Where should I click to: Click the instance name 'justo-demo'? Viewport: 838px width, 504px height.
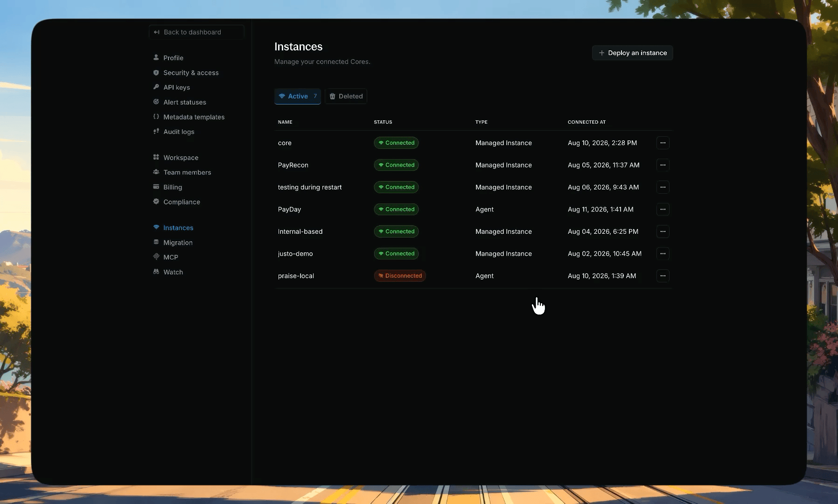click(x=295, y=254)
